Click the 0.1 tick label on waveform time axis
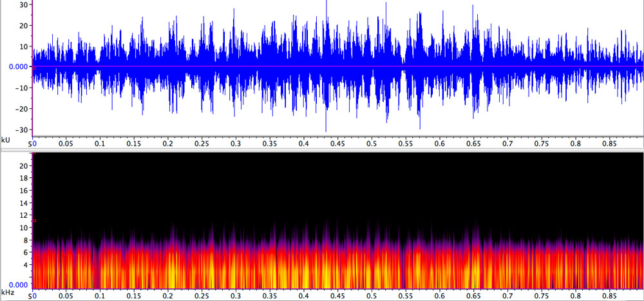 click(100, 144)
